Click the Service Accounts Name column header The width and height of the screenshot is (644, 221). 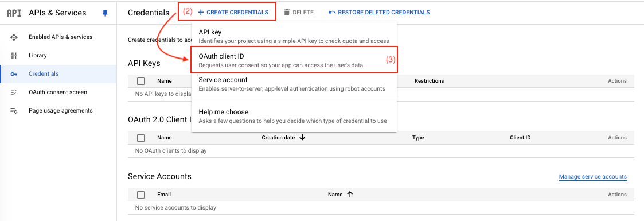(x=335, y=194)
